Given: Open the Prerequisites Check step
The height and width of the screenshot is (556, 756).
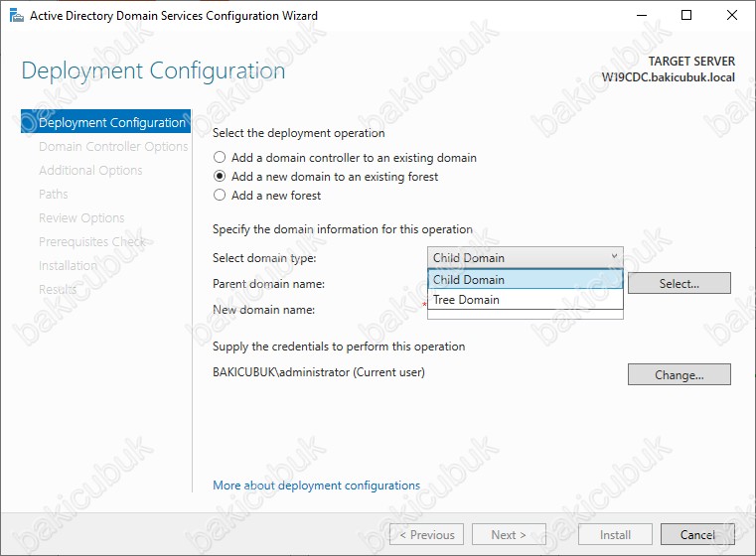Looking at the screenshot, I should (92, 241).
